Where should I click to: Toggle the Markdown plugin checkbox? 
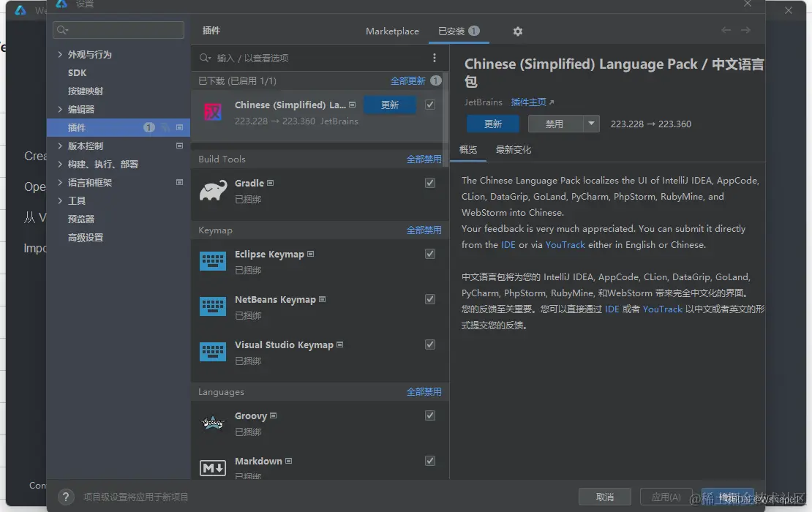[430, 461]
